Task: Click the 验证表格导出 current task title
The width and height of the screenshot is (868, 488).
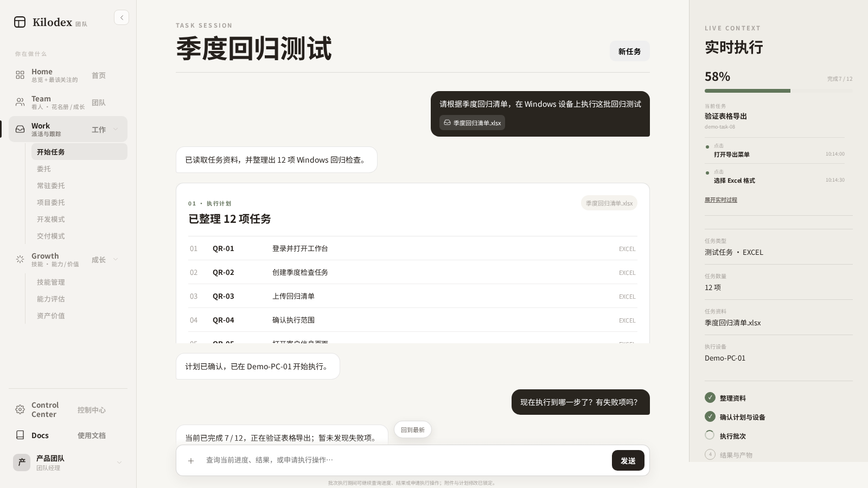Action: tap(725, 116)
